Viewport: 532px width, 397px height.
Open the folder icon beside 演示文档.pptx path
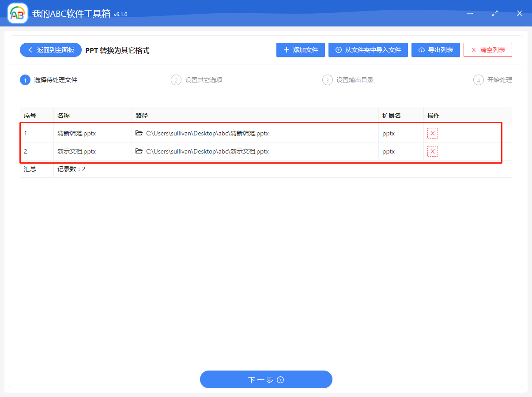coord(139,151)
